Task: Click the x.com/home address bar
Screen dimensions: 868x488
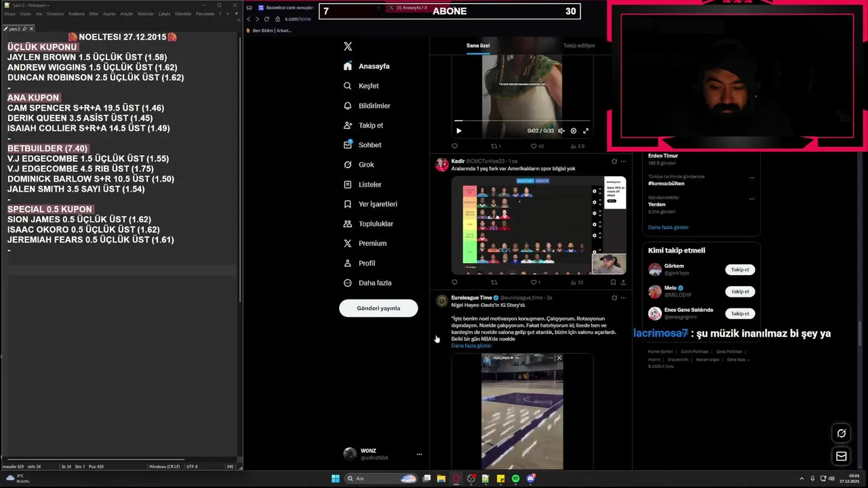Action: (298, 19)
